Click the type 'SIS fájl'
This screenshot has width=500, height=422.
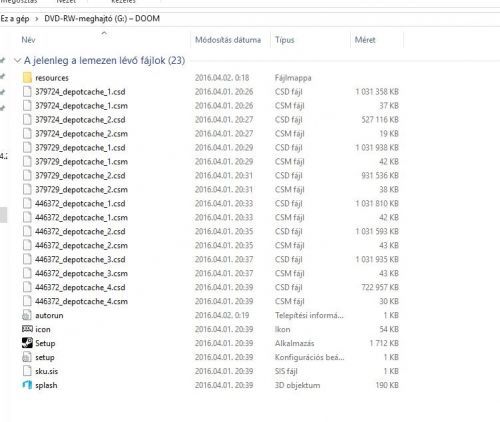pos(286,372)
